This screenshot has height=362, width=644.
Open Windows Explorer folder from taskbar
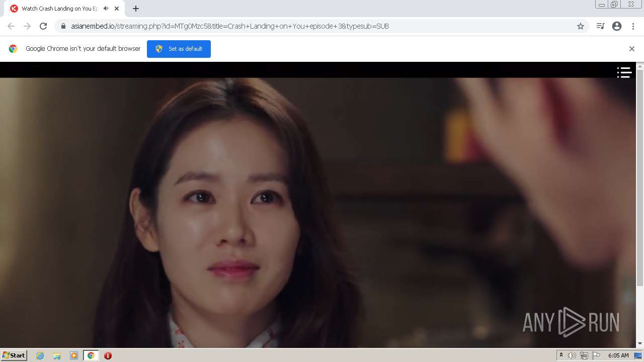(57, 355)
